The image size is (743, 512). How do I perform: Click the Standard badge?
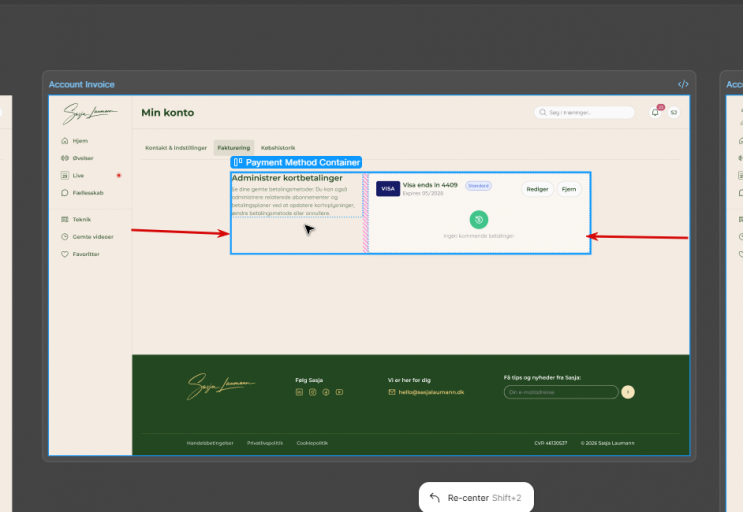[478, 186]
